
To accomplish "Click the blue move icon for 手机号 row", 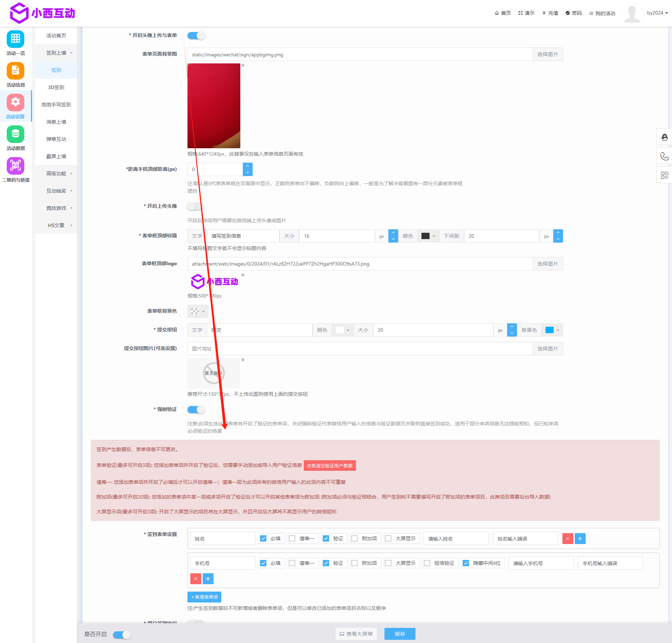I will pyautogui.click(x=208, y=579).
